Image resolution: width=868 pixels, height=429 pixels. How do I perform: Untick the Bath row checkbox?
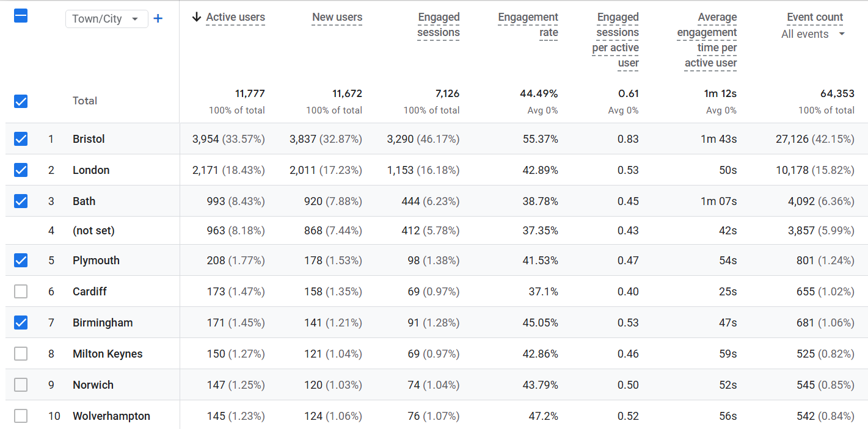(x=21, y=201)
